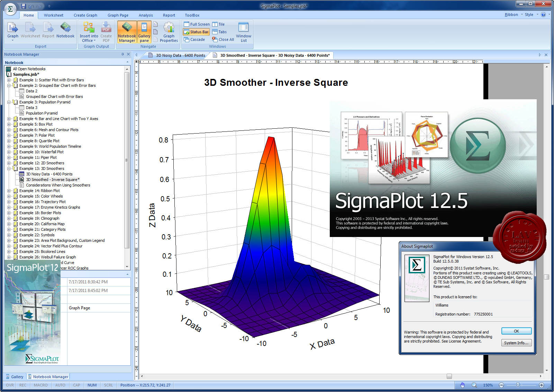Image resolution: width=554 pixels, height=392 pixels.
Task: Expand Example 20 California Map node
Action: coord(9,224)
